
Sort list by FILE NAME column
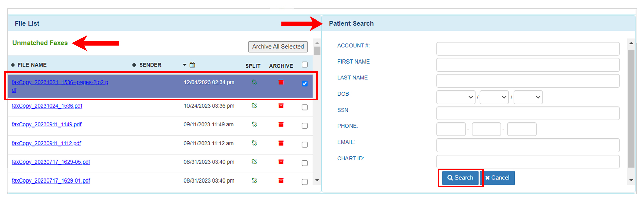pos(29,65)
